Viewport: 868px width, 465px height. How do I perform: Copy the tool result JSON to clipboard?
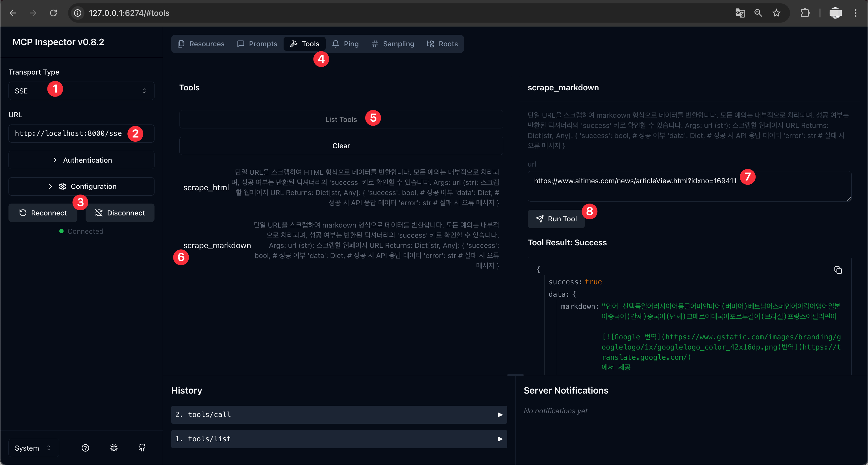pos(838,270)
